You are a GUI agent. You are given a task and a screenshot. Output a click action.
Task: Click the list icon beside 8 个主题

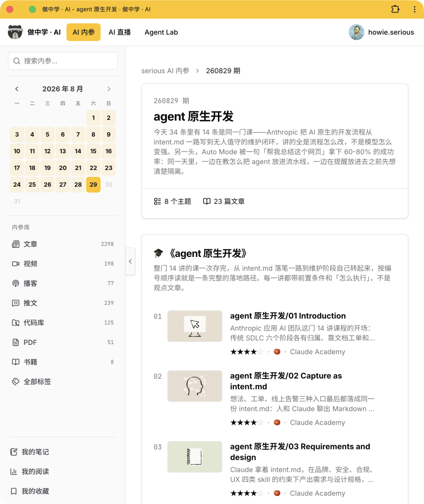[157, 202]
